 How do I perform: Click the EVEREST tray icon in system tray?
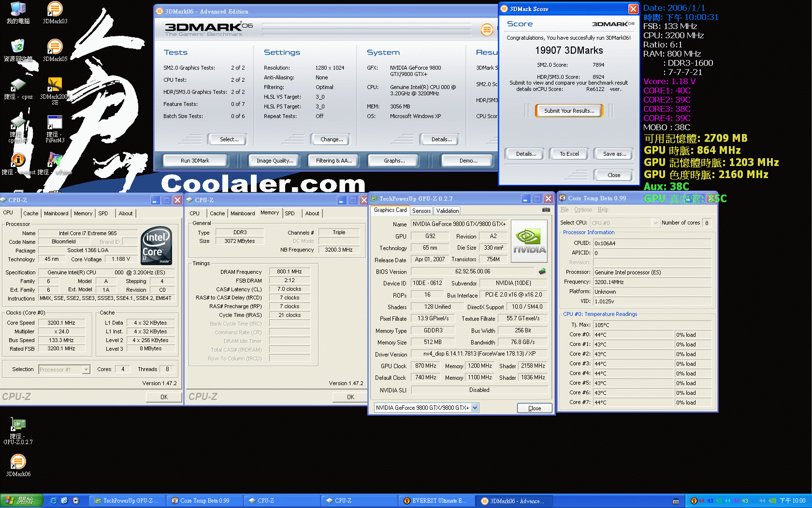point(694,501)
